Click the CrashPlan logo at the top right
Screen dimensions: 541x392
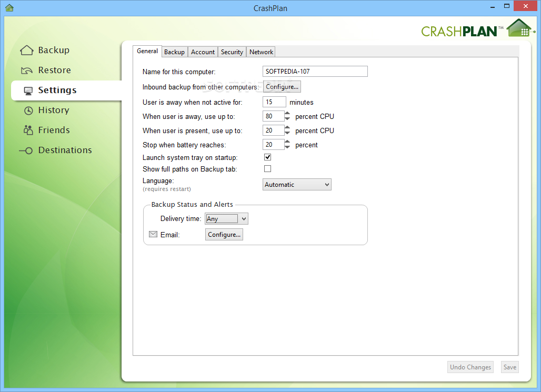point(478,28)
